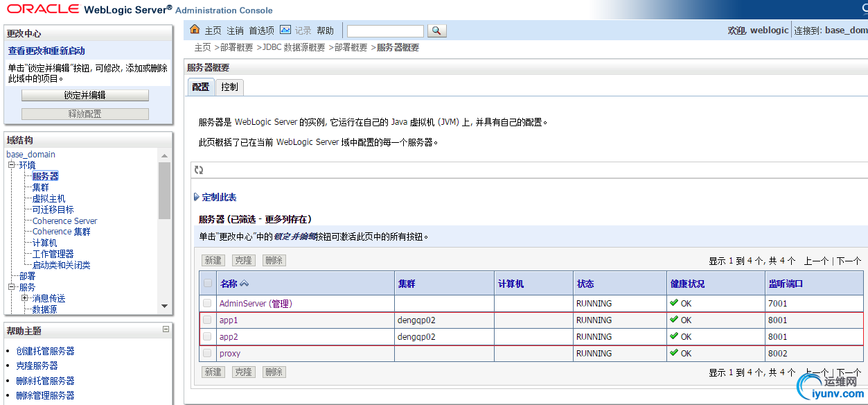The height and width of the screenshot is (405, 868).
Task: Select 服务器 in the domain tree
Action: (46, 176)
